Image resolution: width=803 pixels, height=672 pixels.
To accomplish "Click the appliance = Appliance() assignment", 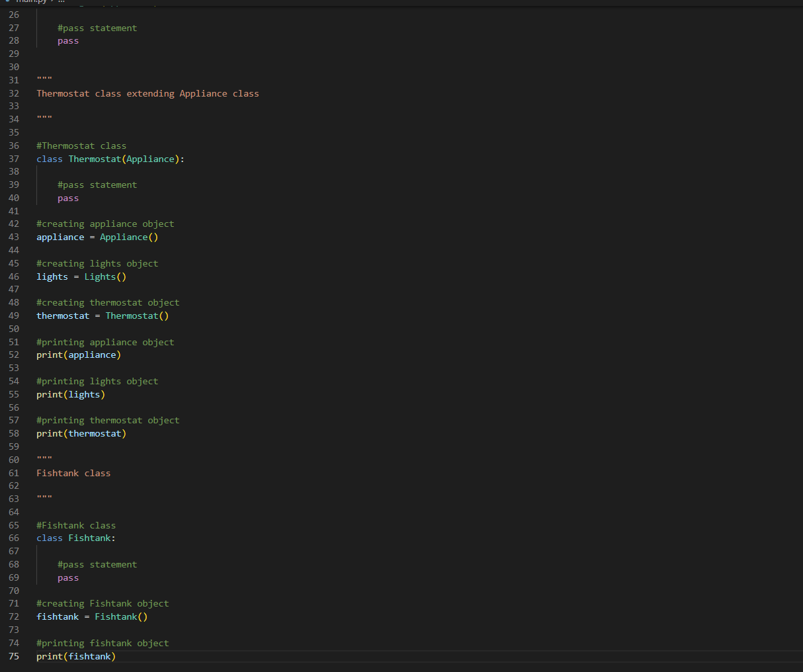I will point(97,237).
